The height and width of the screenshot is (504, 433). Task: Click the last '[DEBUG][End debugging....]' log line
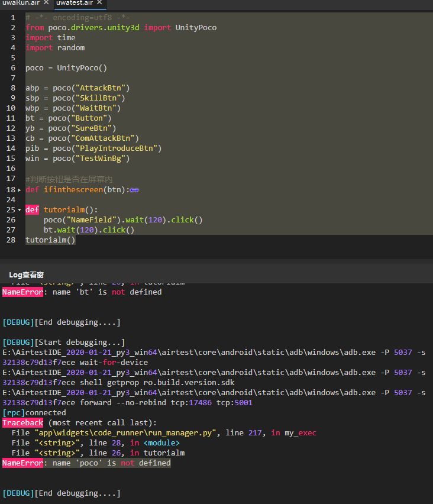tap(62, 493)
